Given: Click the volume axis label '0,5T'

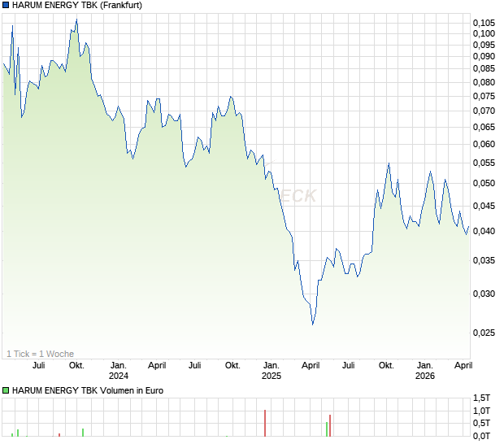Looking at the screenshot, I should [481, 423].
